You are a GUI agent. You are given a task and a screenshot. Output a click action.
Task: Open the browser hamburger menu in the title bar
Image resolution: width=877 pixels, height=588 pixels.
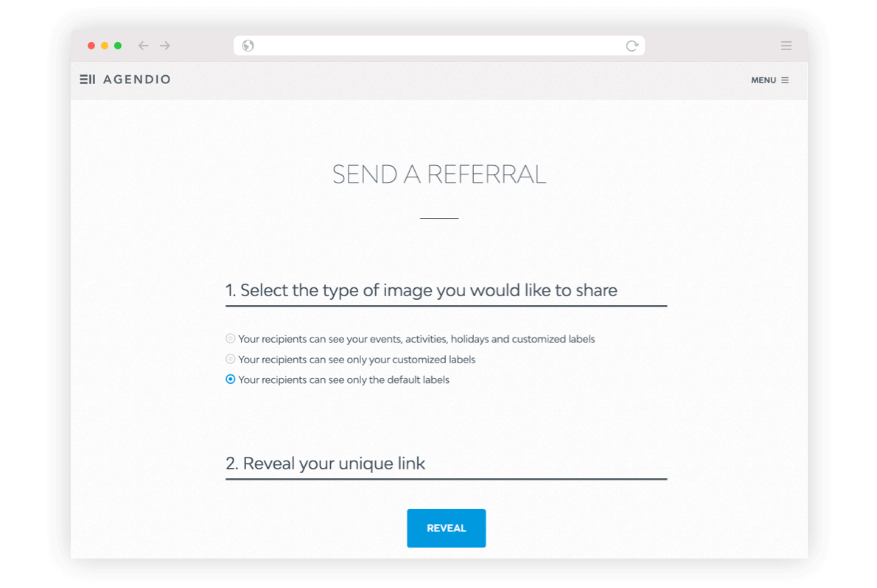coord(786,46)
